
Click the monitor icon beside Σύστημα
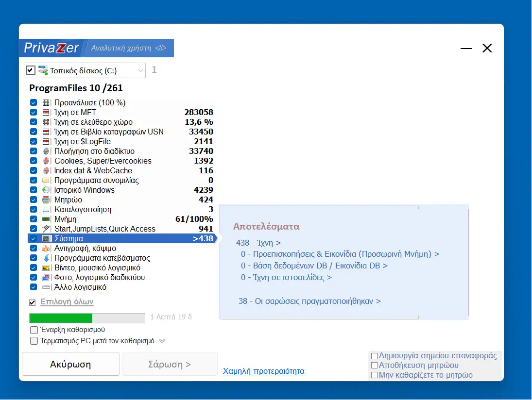coord(46,239)
